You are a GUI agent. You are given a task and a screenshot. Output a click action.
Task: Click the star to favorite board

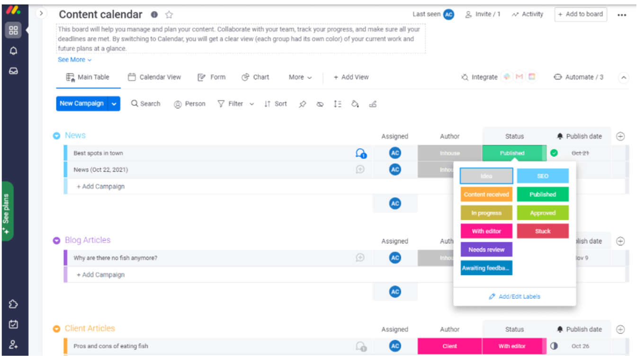coord(169,15)
